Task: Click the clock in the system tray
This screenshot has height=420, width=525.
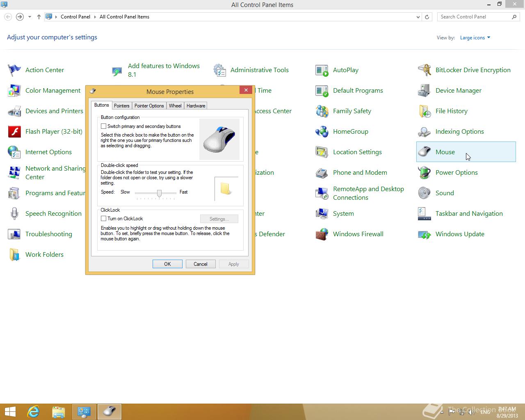Action: [507, 412]
